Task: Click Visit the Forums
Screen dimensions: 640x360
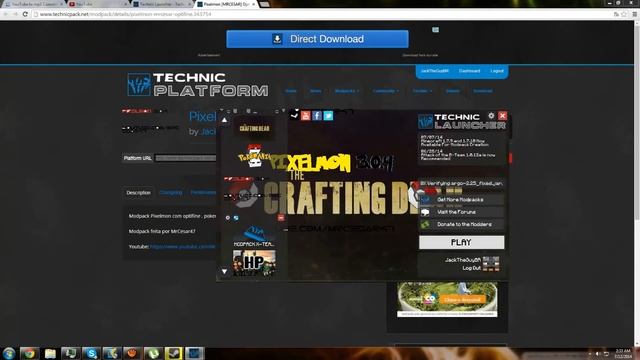Action: [x=461, y=212]
